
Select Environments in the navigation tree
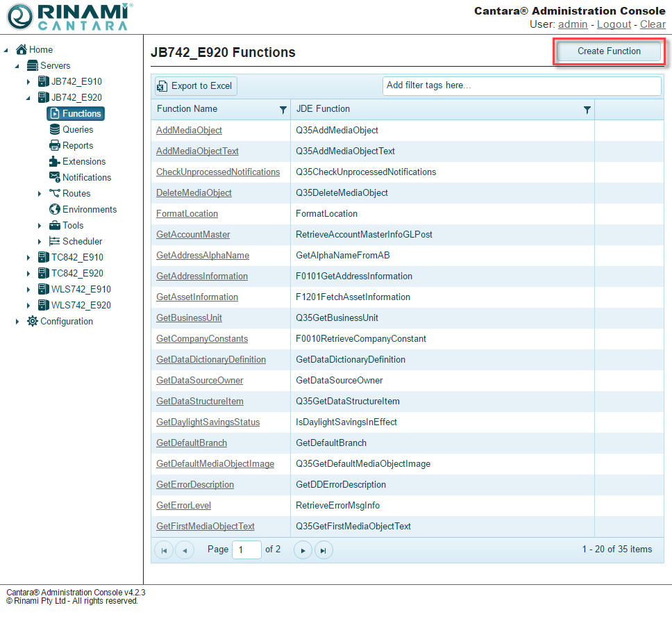(89, 209)
